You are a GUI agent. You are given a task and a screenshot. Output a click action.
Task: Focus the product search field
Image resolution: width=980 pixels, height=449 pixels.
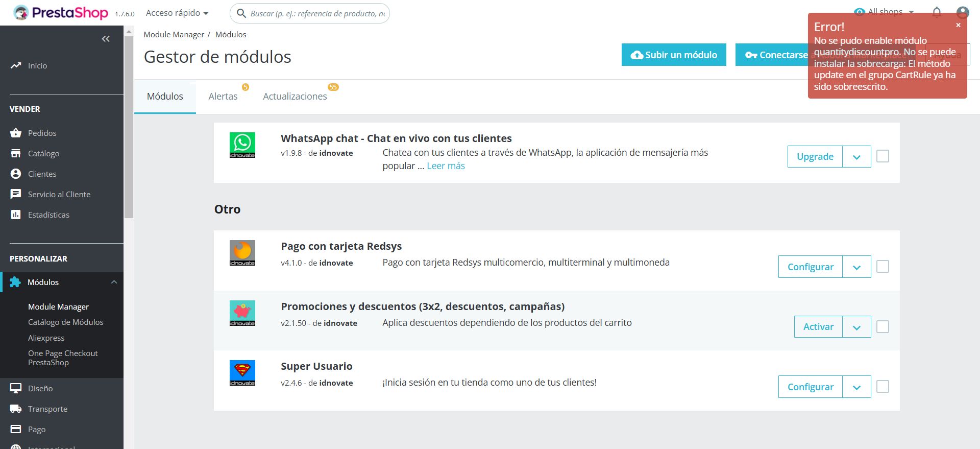[316, 13]
